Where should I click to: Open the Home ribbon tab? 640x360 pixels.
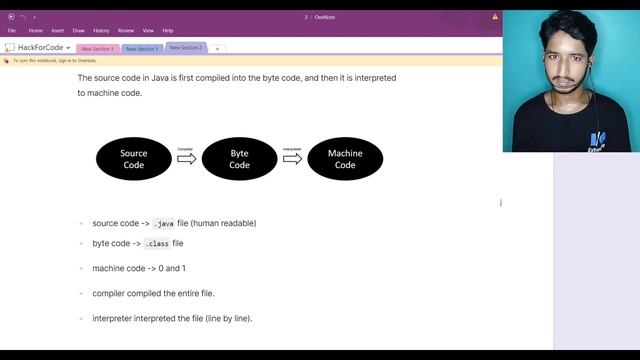(36, 31)
